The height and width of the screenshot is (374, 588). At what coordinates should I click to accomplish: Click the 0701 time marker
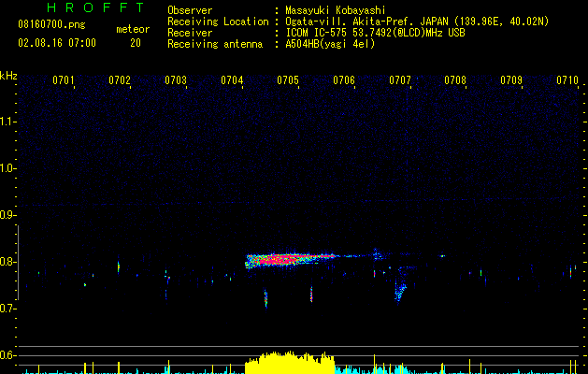pos(63,80)
